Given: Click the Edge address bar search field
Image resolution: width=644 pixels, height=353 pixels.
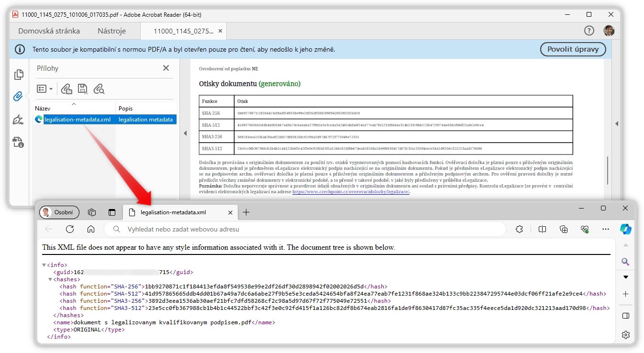Looking at the screenshot, I should click(x=305, y=230).
